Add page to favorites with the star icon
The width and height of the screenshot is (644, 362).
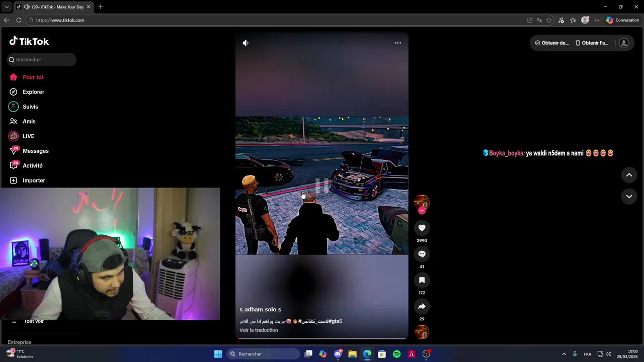tap(549, 20)
